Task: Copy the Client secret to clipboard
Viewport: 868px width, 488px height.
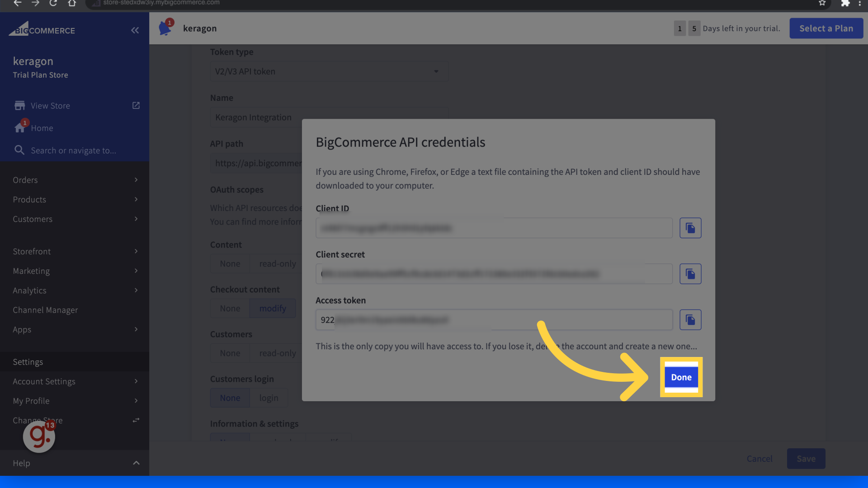Action: pos(690,274)
